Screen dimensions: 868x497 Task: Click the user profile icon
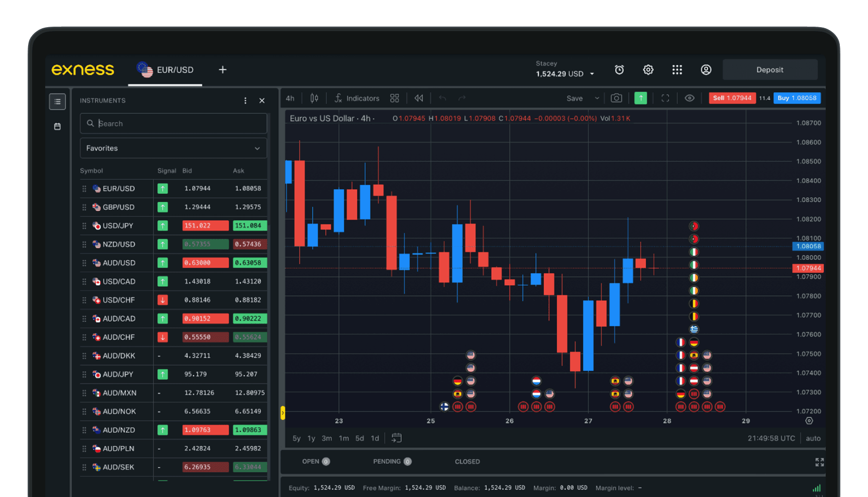pos(706,70)
